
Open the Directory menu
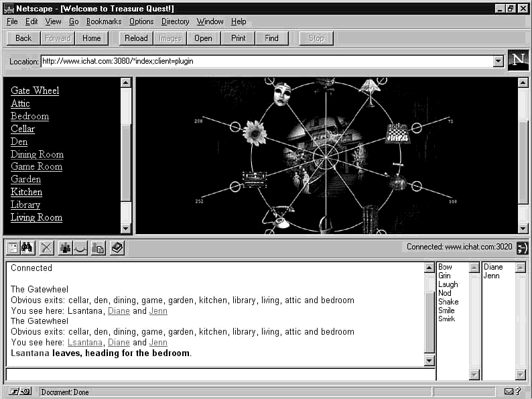[x=175, y=21]
